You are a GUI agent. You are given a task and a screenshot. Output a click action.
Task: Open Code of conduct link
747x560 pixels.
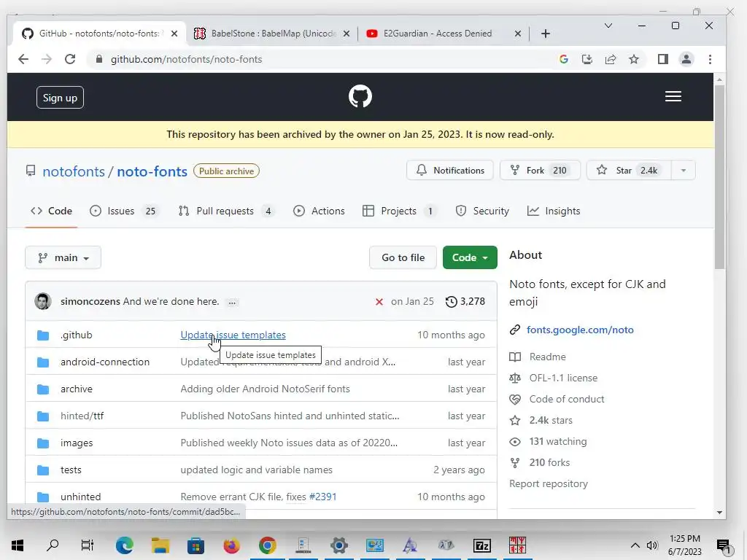tap(566, 399)
